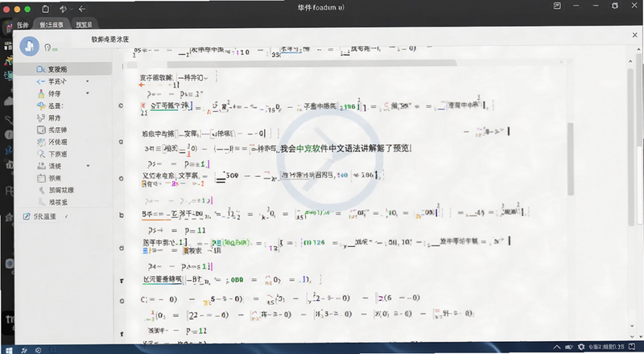644x354 pixels.
Task: Click the stamp-shaped sidebar icon
Action: tap(41, 166)
